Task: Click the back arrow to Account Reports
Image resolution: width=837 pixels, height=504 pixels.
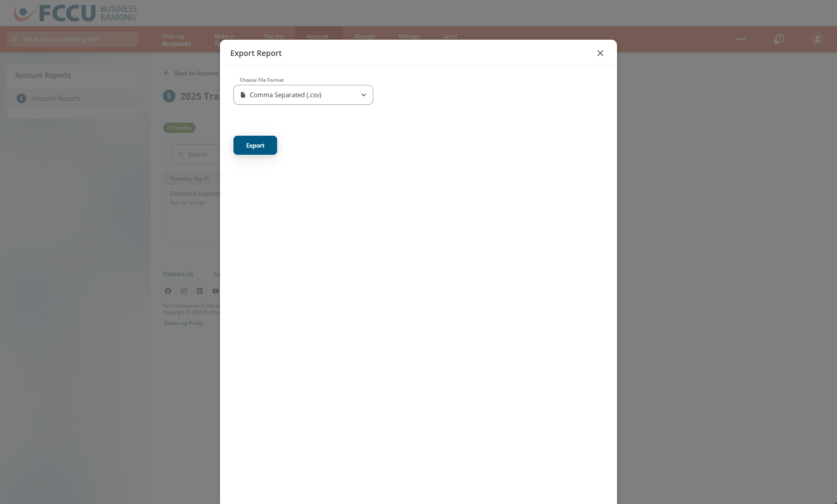Action: click(x=167, y=73)
